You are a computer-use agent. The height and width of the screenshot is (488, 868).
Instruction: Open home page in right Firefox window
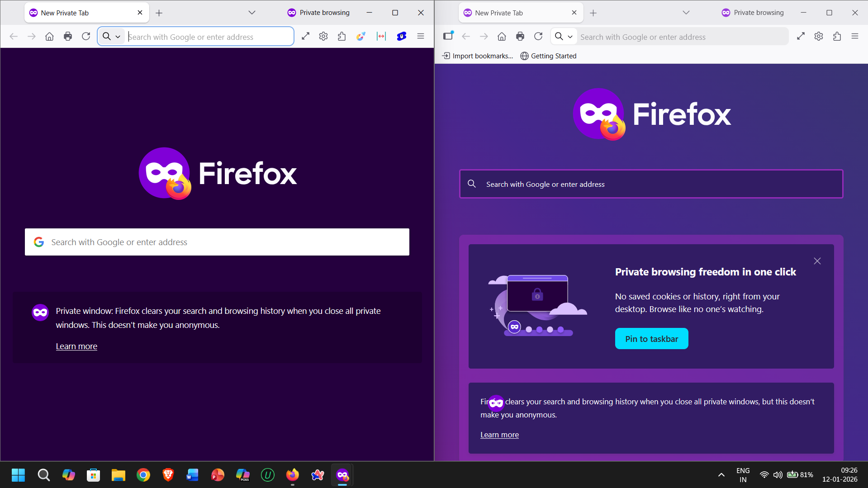[502, 37]
